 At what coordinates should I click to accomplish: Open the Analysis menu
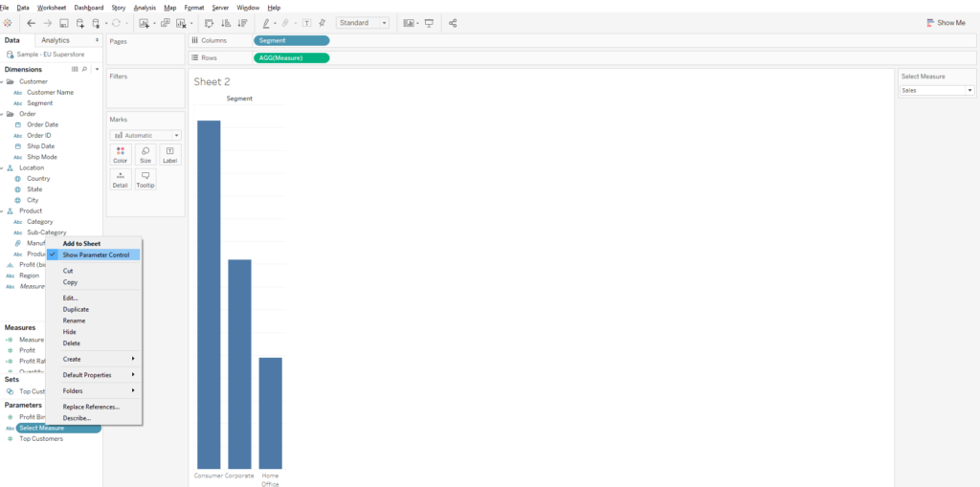tap(145, 8)
